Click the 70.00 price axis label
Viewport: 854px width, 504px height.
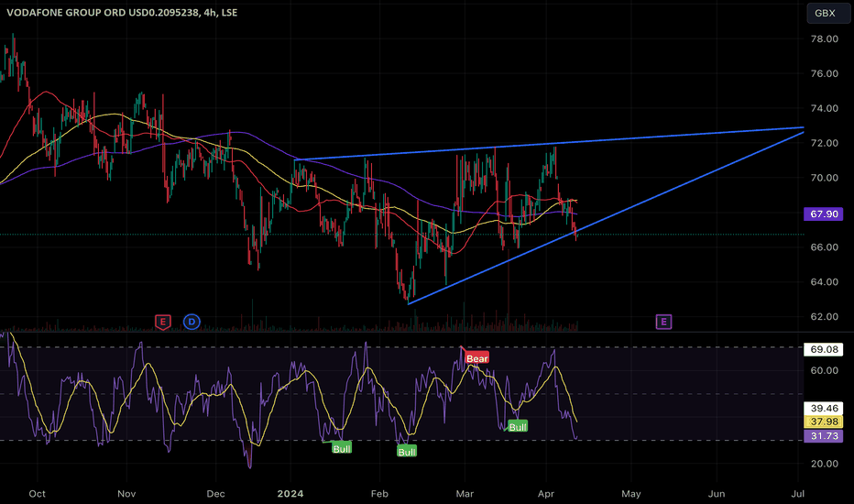tap(825, 178)
